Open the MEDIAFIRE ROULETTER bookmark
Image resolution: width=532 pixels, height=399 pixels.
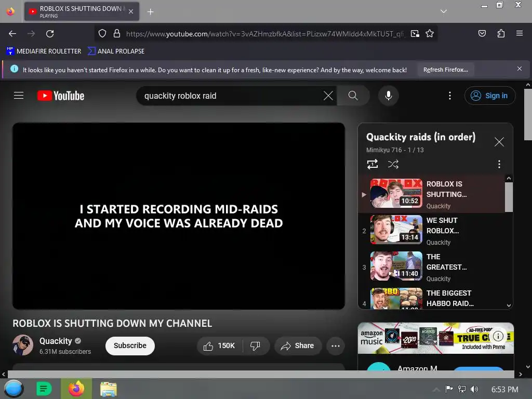point(44,51)
